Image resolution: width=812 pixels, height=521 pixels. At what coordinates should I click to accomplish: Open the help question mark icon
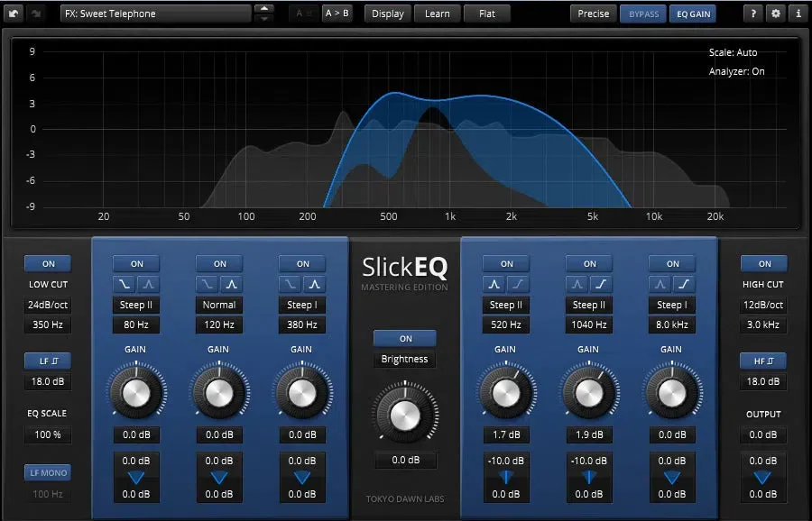(753, 14)
